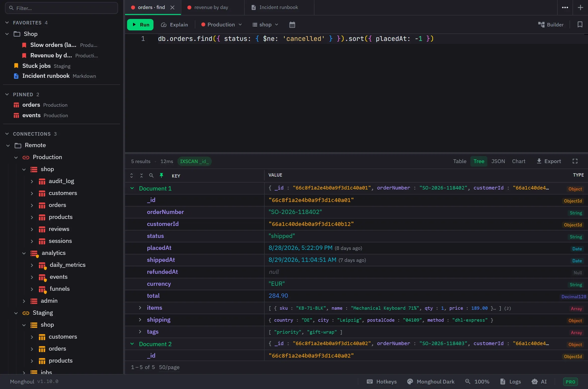Open the Production connection dropdown

221,25
